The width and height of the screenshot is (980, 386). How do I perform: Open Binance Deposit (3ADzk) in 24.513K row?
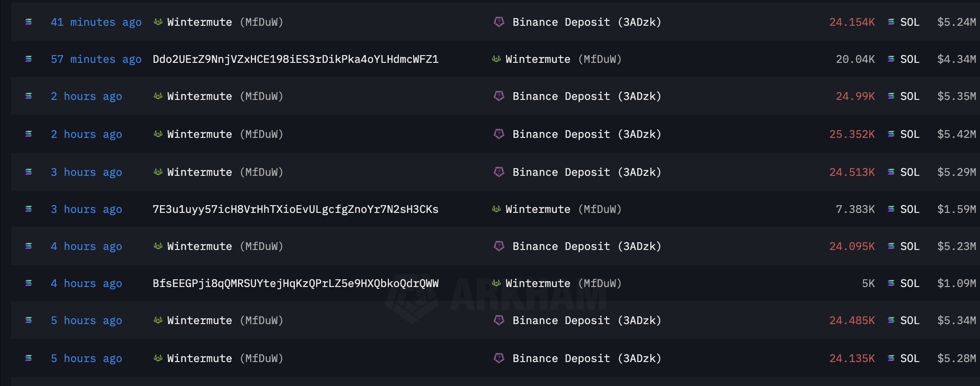(587, 172)
